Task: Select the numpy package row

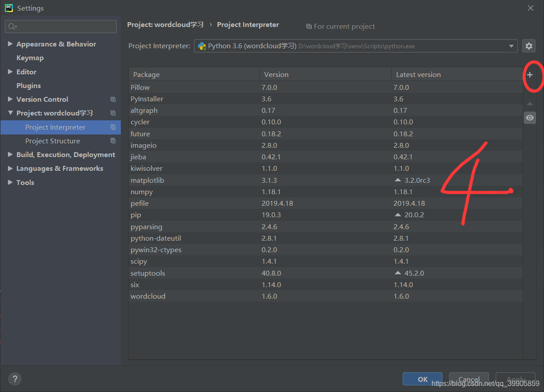Action: click(x=325, y=192)
